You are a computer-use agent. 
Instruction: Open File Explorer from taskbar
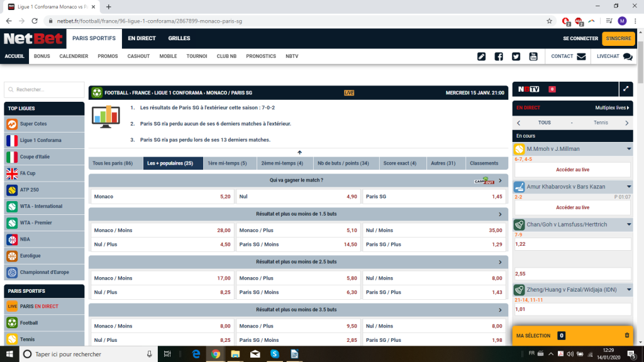pyautogui.click(x=235, y=354)
